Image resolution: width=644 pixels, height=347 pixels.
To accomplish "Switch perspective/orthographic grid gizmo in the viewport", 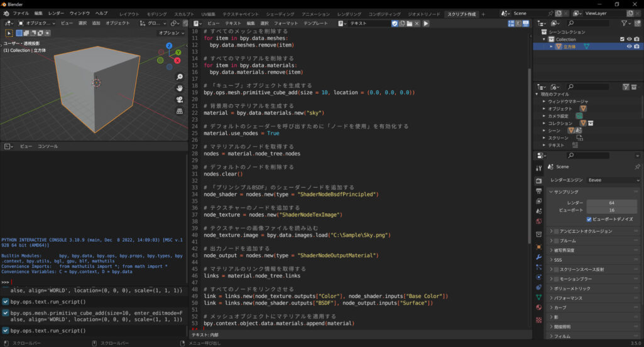I will click(x=180, y=111).
